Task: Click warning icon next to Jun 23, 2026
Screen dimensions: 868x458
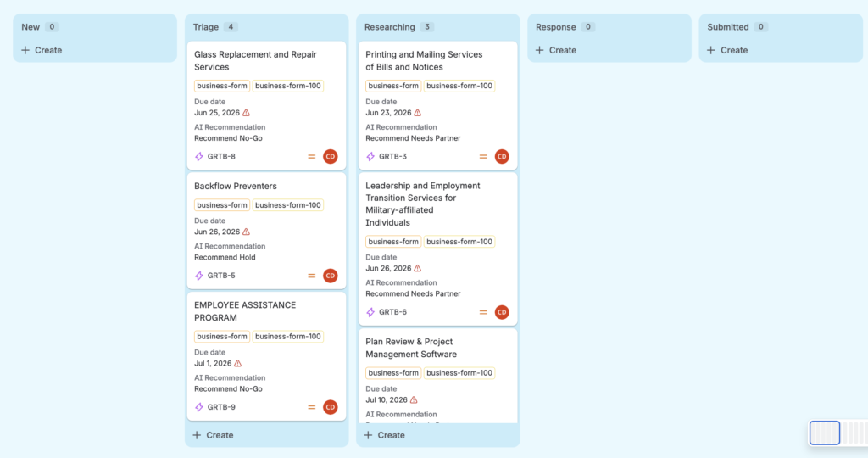Action: [x=418, y=113]
